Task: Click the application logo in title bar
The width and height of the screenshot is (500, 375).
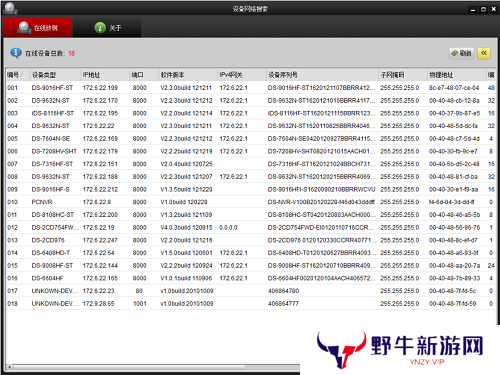Action: (10, 8)
